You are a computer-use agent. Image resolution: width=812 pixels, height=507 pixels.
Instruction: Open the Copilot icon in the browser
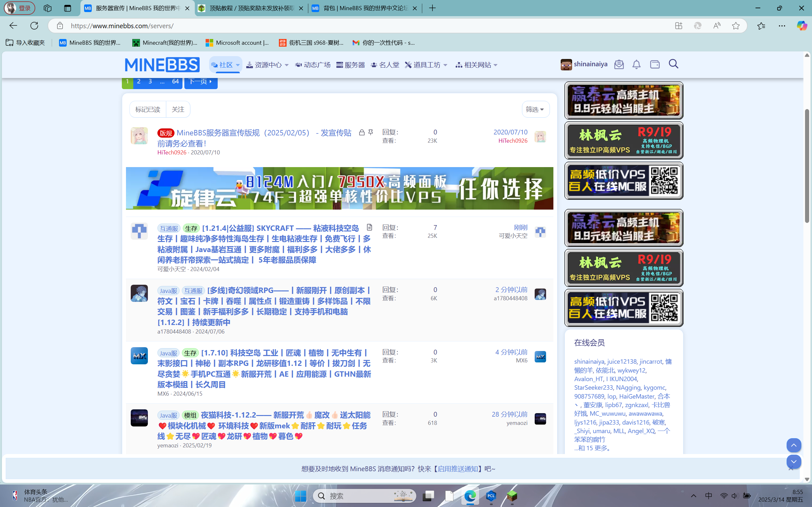802,26
